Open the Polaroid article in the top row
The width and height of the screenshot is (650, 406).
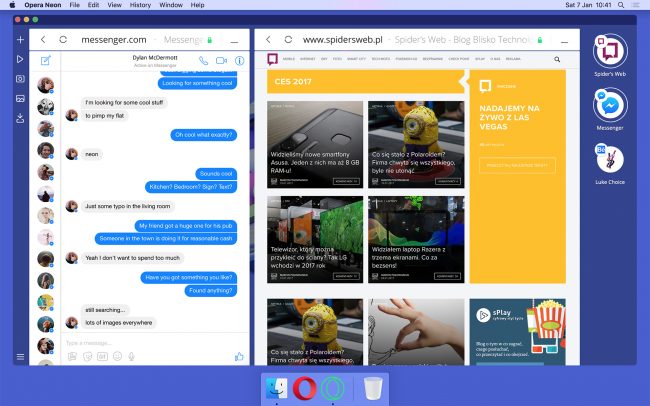(416, 144)
